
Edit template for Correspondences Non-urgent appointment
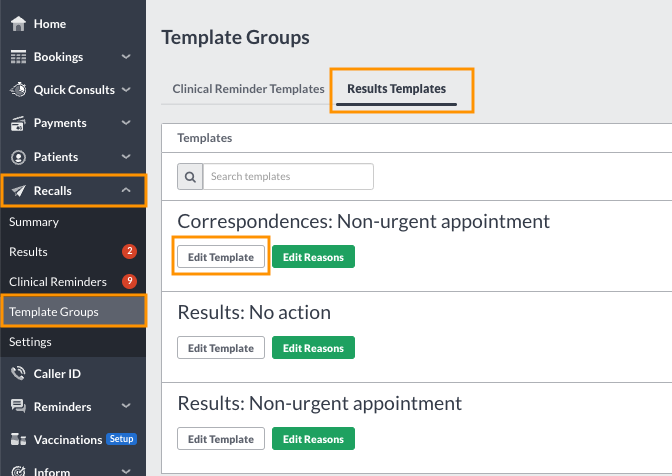(221, 257)
